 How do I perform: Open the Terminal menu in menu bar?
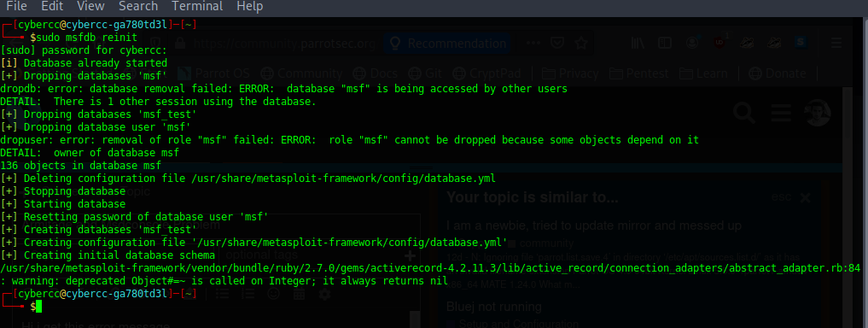coord(197,7)
